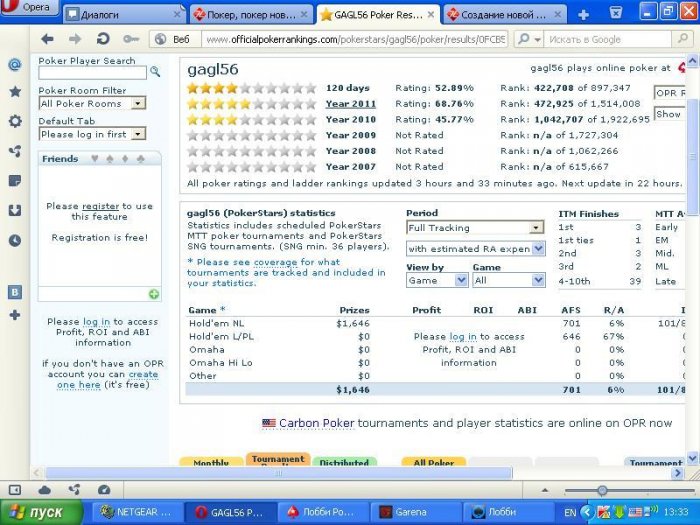Open Opera Unite icon in status bar

[74, 490]
